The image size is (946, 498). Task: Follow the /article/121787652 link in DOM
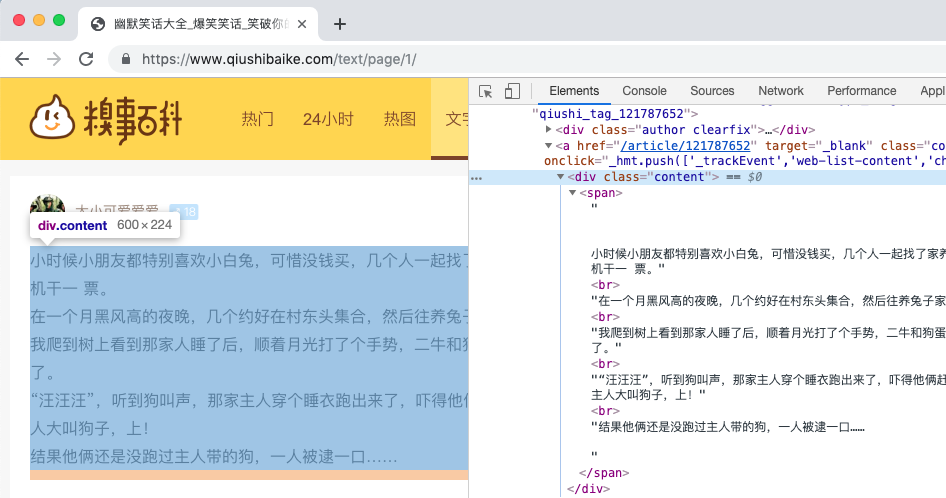685,145
